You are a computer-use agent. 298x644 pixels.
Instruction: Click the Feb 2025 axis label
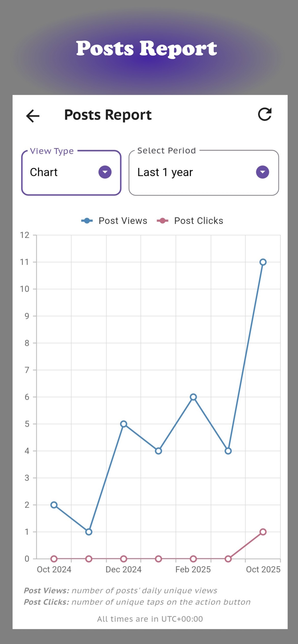(x=193, y=569)
